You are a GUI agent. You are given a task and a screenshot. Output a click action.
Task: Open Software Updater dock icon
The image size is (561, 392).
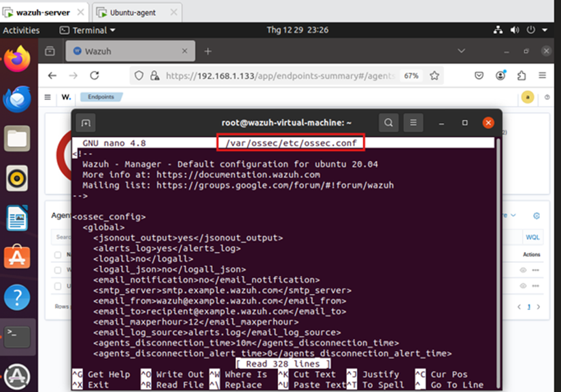tap(17, 376)
